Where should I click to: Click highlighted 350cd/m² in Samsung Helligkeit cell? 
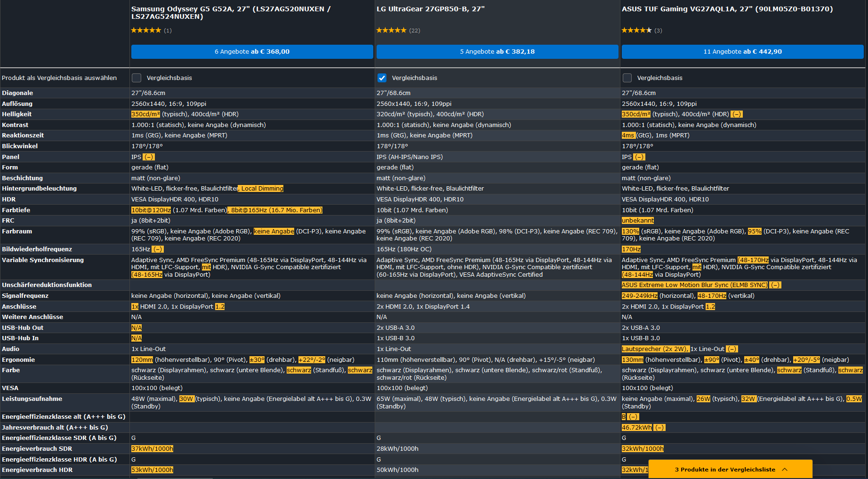[145, 114]
